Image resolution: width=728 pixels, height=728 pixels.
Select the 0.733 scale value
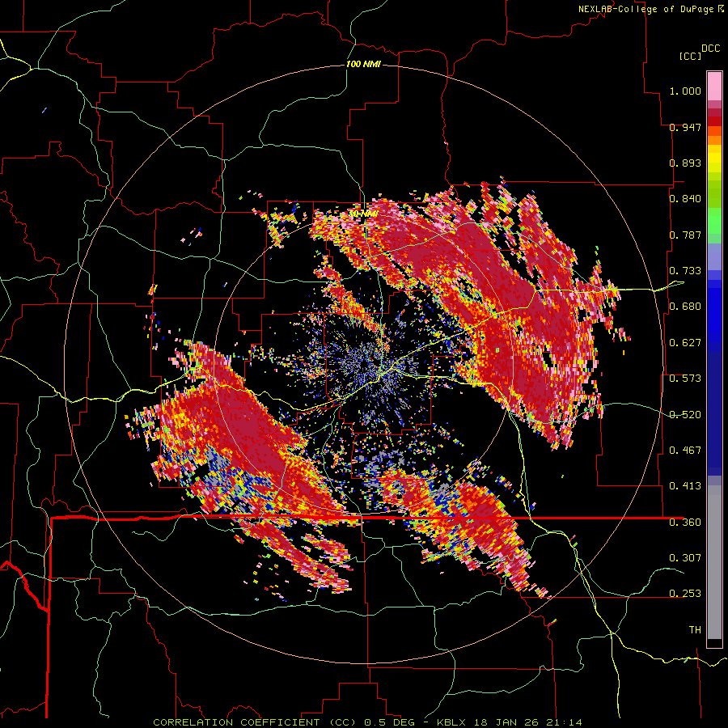pyautogui.click(x=685, y=271)
